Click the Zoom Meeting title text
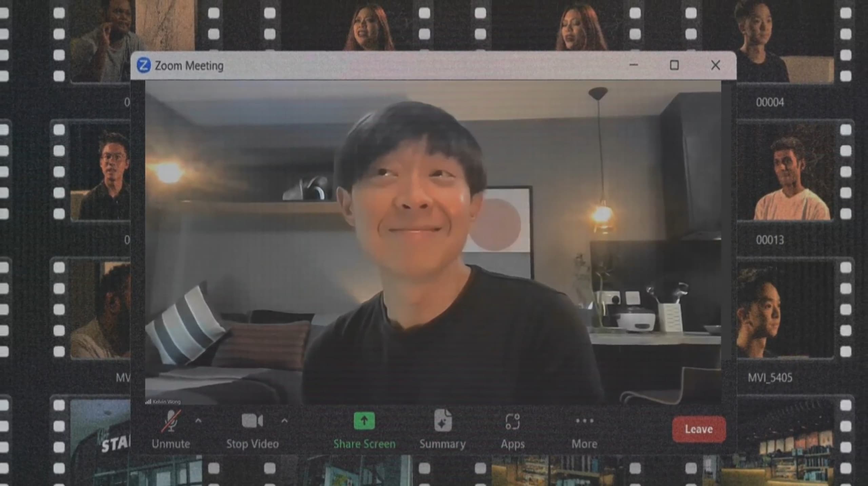 tap(189, 66)
